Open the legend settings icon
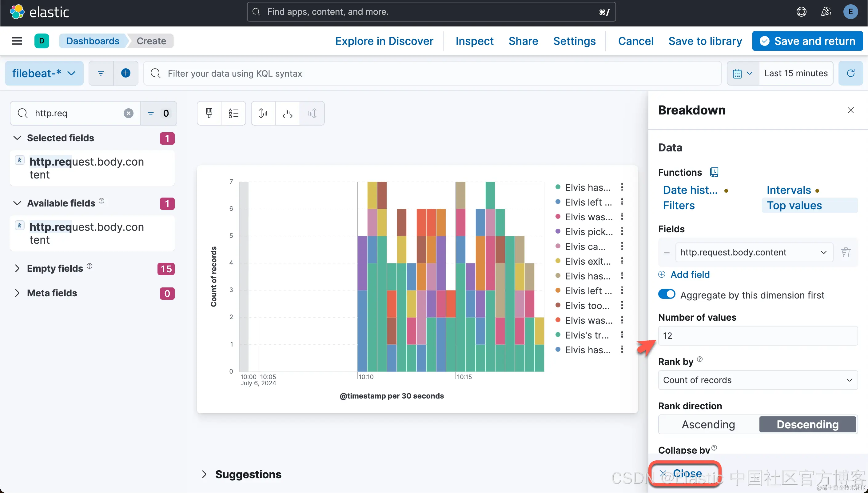Screen dimensions: 868x493 pyautogui.click(x=233, y=113)
